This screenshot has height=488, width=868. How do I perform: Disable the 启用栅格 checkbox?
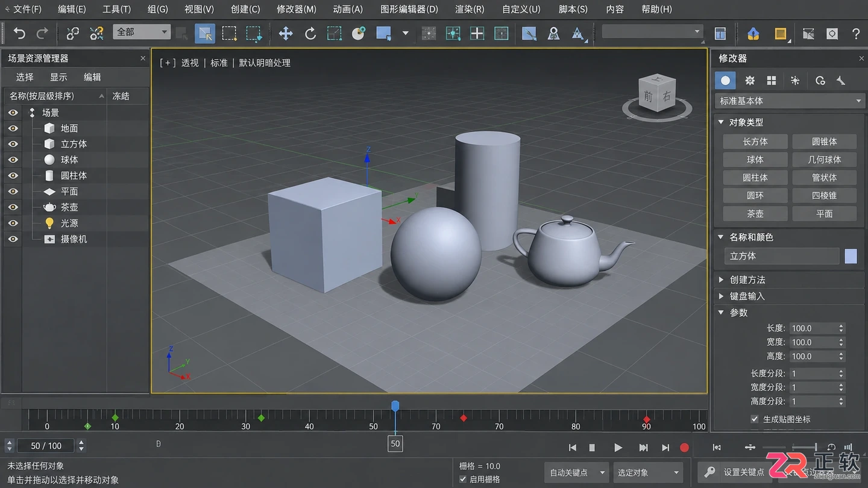click(x=463, y=479)
